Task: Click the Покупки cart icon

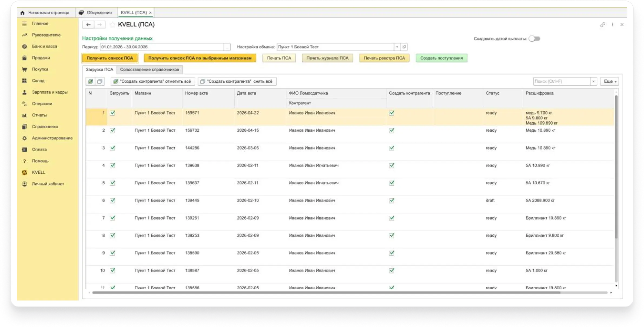Action: [24, 69]
